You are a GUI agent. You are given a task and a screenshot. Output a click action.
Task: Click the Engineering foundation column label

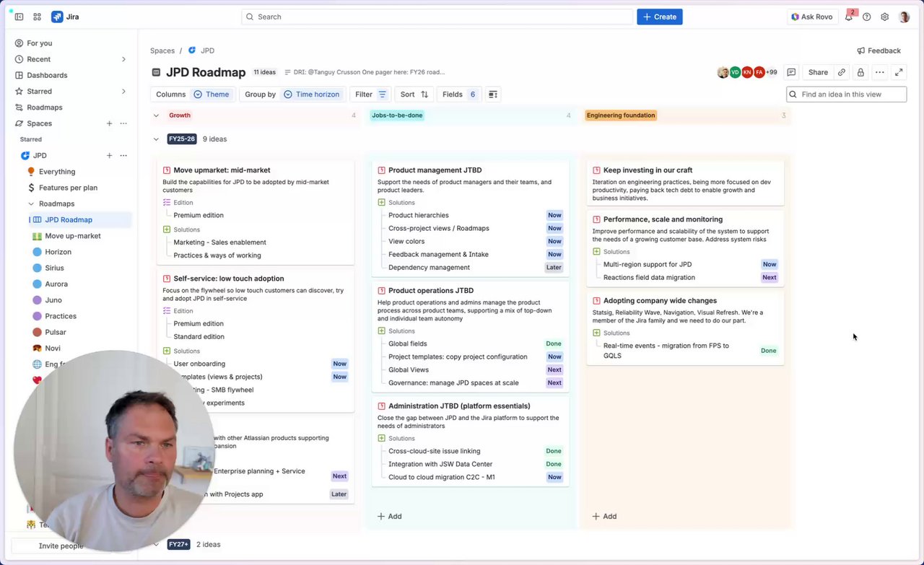click(621, 115)
